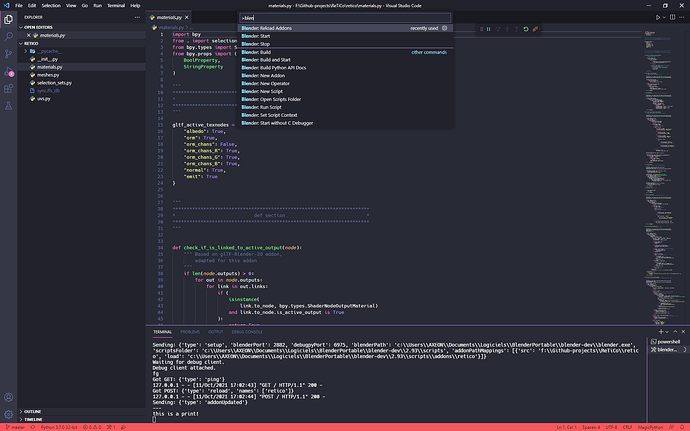The width and height of the screenshot is (690, 431).
Task: Switch to the Debug Console tab
Action: point(247,332)
